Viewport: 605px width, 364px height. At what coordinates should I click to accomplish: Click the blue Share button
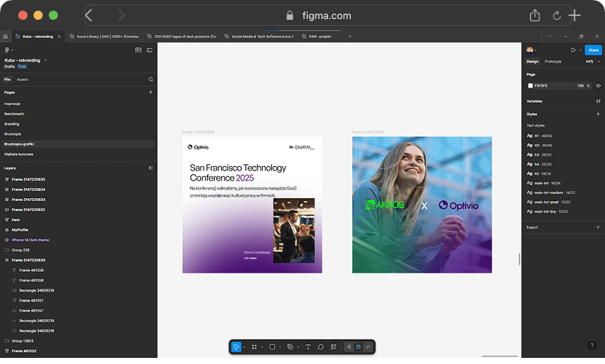coord(592,50)
